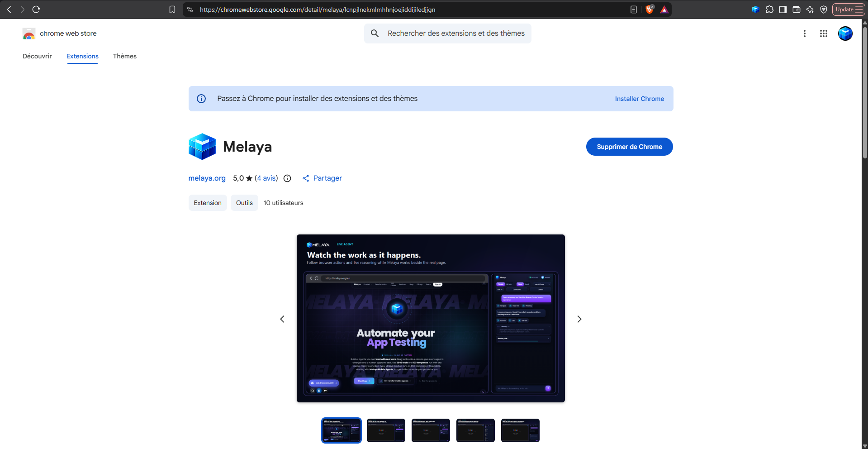Click the search magnifier icon

[x=375, y=33]
